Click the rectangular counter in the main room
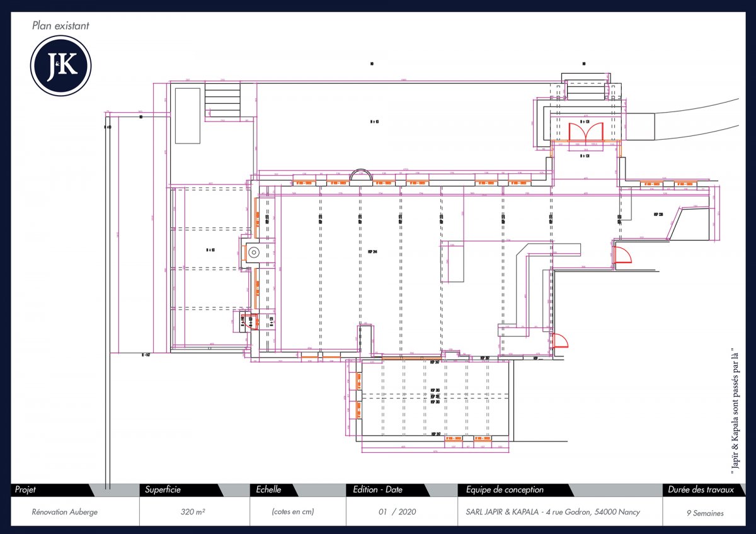Viewport: 756px width, 534px height. tap(452, 264)
